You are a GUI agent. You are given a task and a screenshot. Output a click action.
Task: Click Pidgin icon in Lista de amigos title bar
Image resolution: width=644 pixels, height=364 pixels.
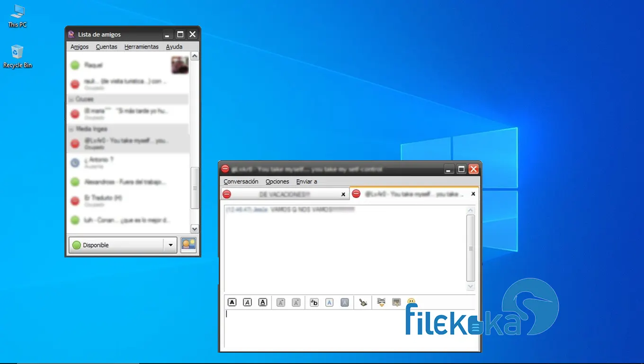72,34
